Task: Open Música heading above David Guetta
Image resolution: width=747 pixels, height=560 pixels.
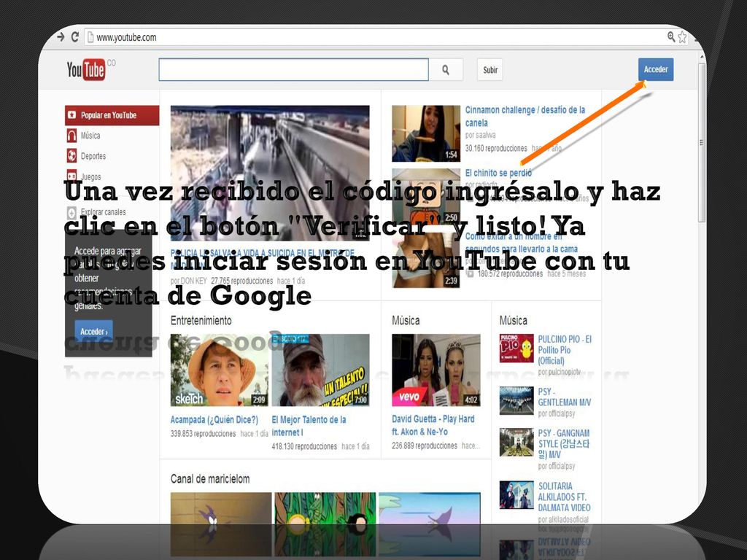Action: coord(406,321)
